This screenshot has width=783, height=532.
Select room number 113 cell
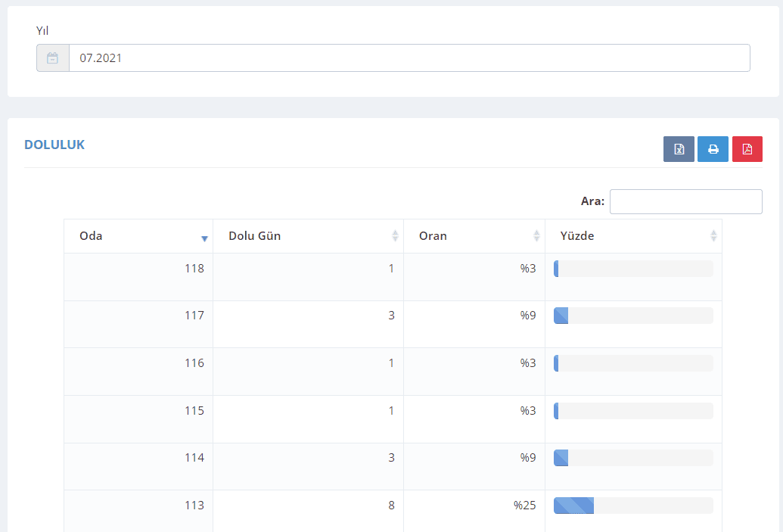[138, 511]
